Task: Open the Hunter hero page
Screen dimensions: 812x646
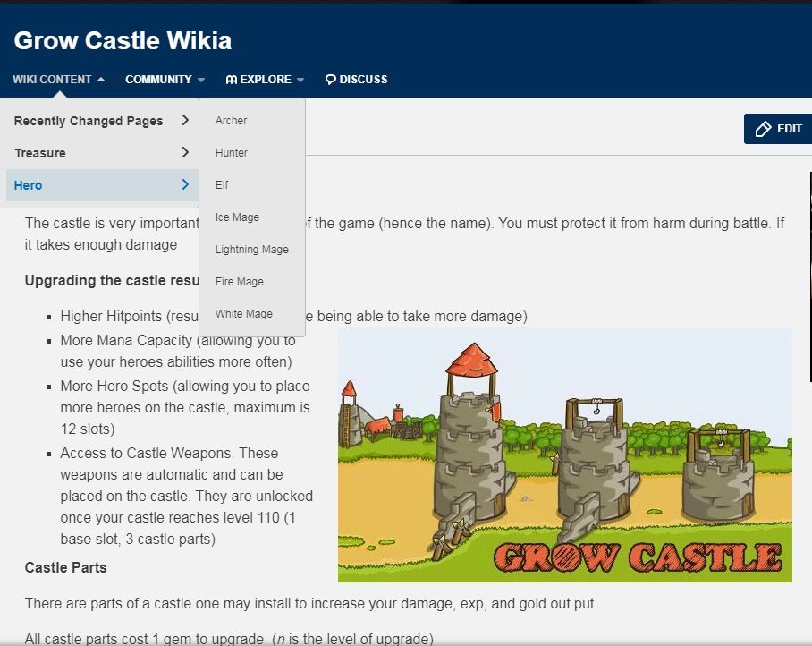Action: tap(232, 153)
